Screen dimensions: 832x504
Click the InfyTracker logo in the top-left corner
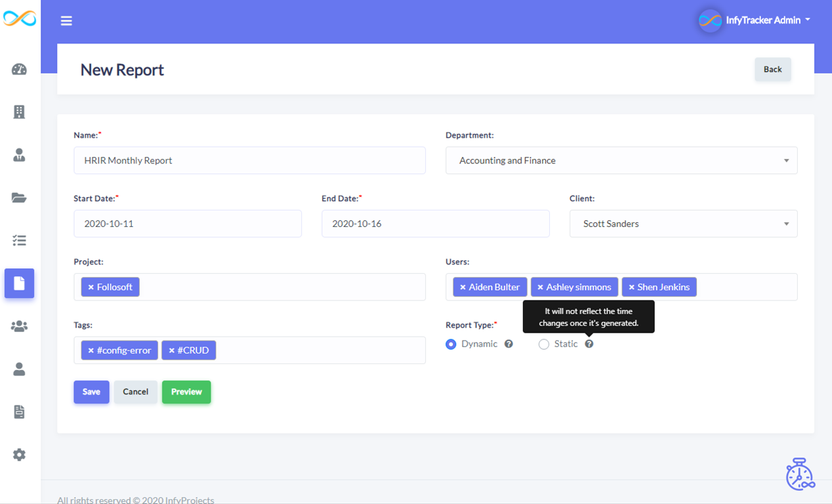20,18
